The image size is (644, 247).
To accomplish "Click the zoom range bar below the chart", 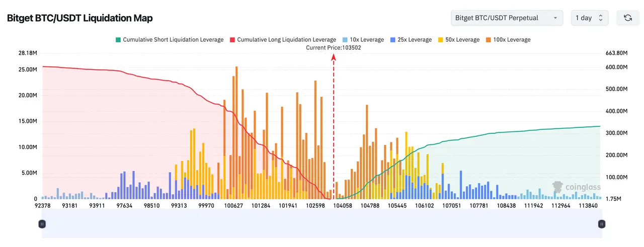I will click(x=322, y=224).
